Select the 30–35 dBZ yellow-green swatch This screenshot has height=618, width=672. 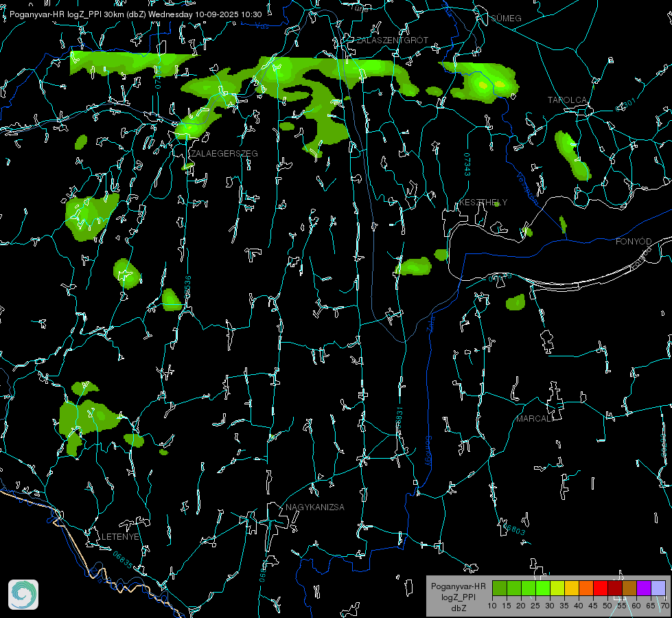coord(557,588)
